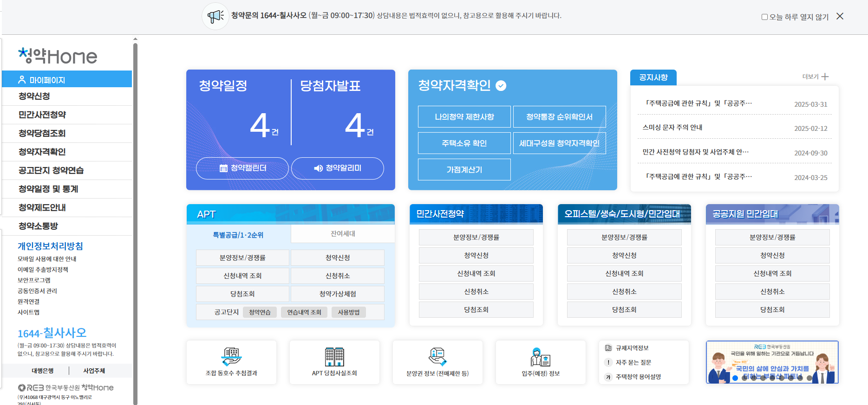Click 연습내역 조회 chip
The image size is (868, 405).
304,312
